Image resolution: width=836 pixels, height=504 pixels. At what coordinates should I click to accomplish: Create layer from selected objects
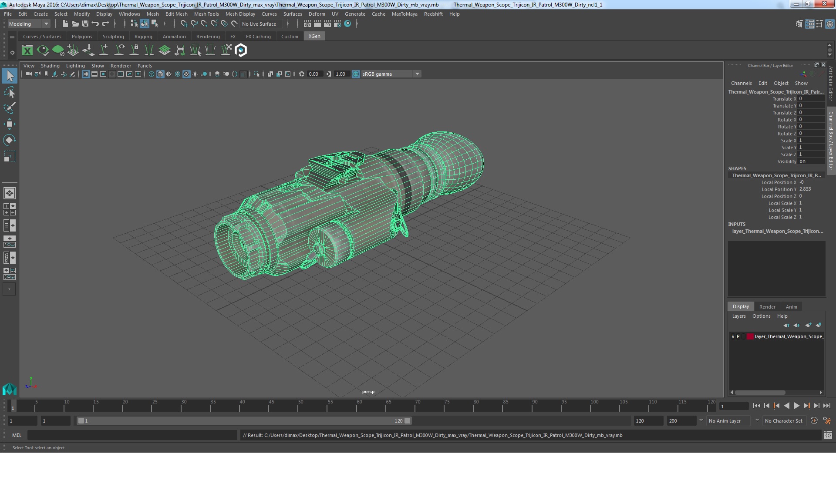819,325
